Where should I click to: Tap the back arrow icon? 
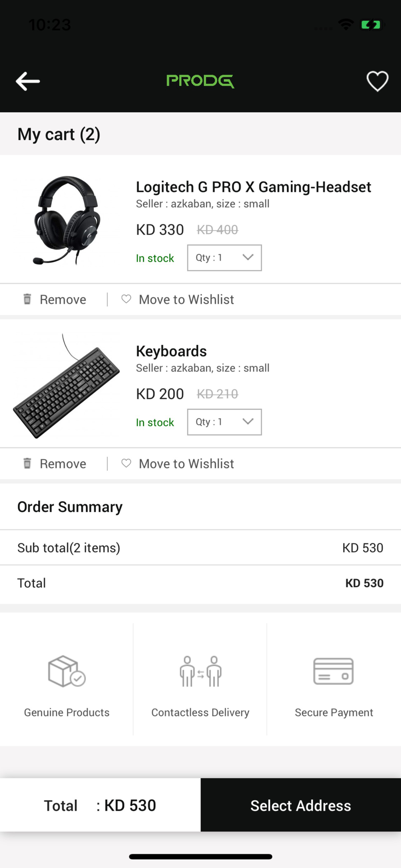click(28, 81)
